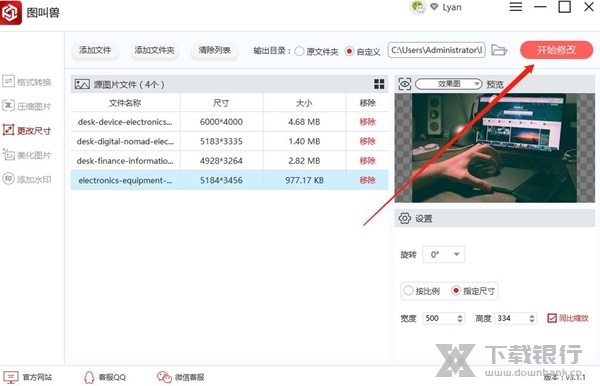Click the 图叫兽 app logo
This screenshot has width=600, height=386.
point(10,12)
